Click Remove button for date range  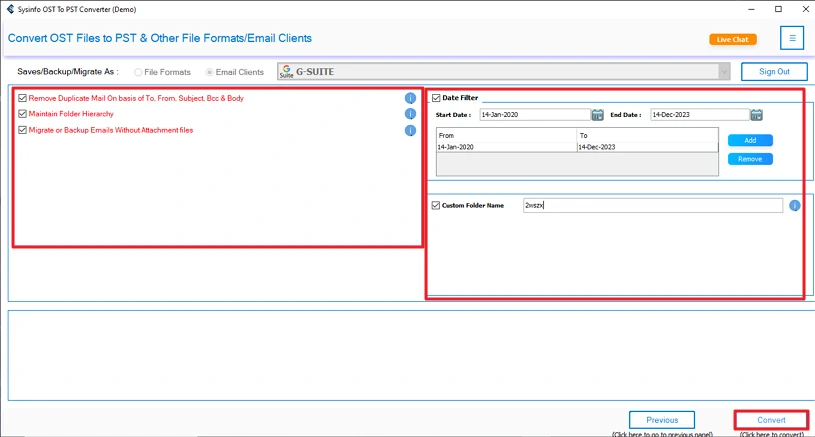750,159
